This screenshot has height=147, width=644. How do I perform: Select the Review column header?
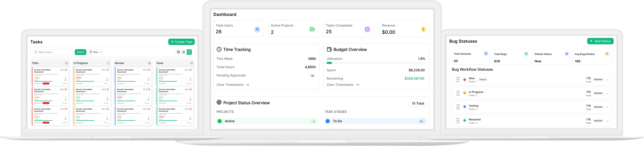[x=133, y=63]
